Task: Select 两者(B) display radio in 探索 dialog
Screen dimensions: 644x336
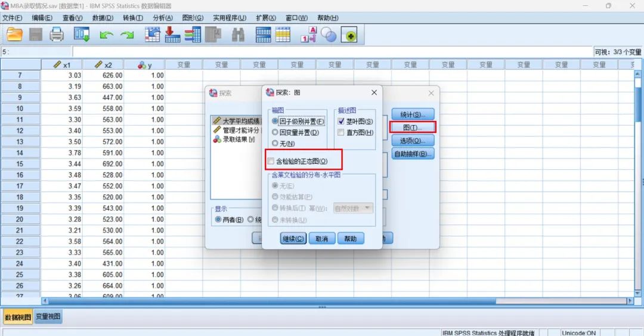Action: [x=218, y=219]
